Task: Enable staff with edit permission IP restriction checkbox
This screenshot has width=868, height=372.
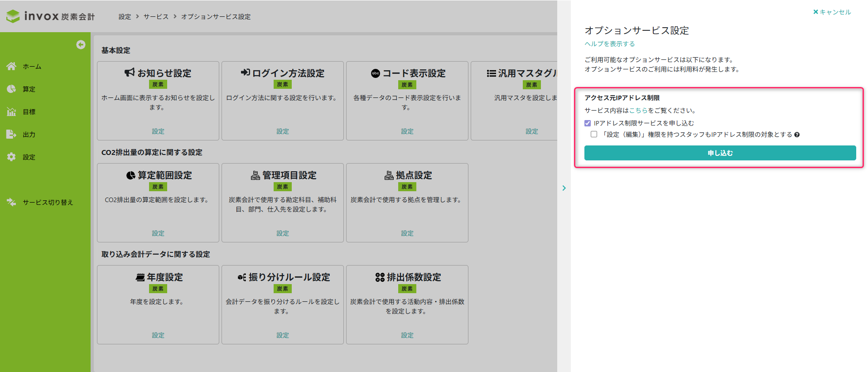Action: [x=594, y=135]
